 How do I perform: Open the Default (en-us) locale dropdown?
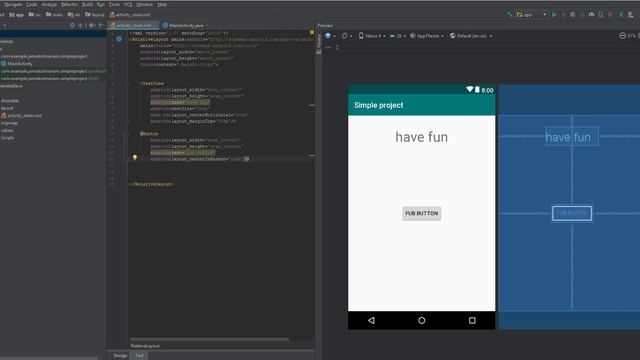[471, 36]
